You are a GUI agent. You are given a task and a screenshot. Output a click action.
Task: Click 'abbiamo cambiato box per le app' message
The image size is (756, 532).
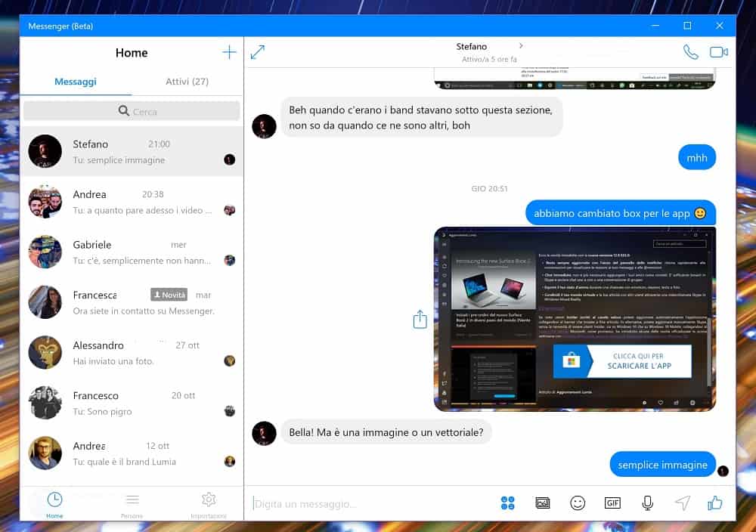tap(621, 213)
